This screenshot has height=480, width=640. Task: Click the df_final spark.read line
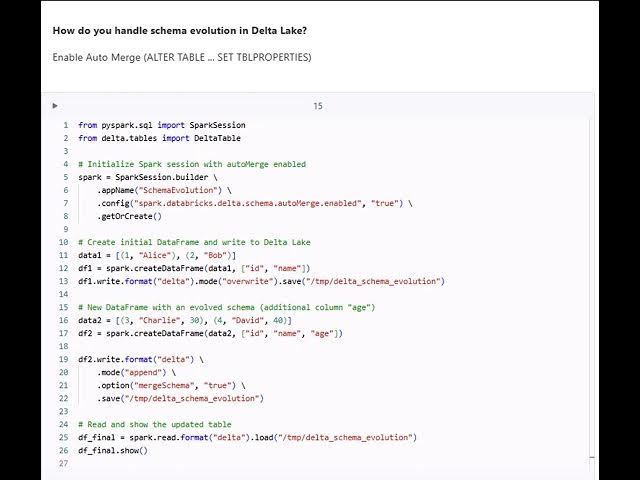(x=246, y=437)
